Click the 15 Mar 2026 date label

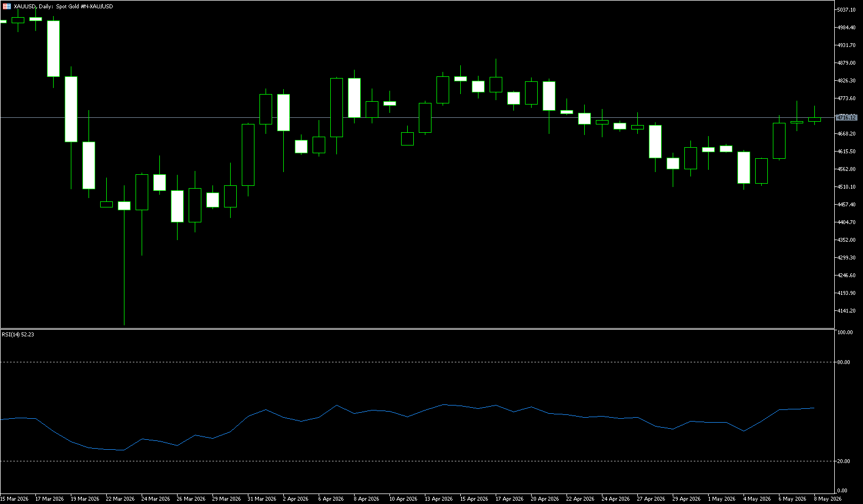pos(14,499)
